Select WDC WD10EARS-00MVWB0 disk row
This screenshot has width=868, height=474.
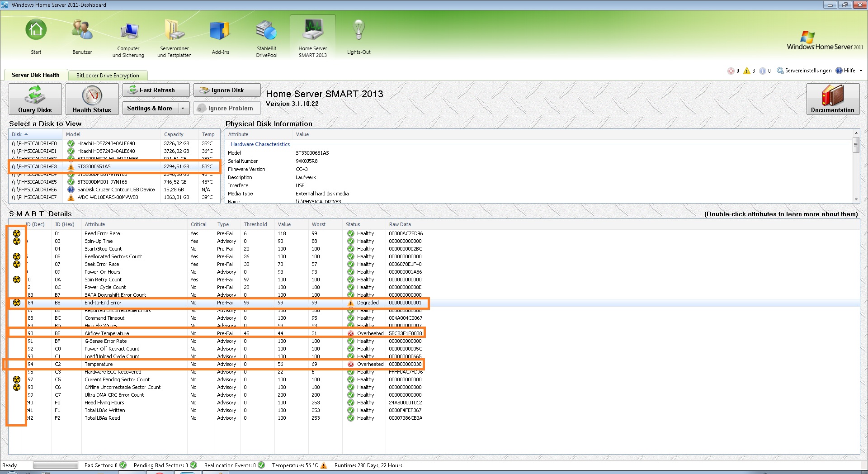(114, 197)
